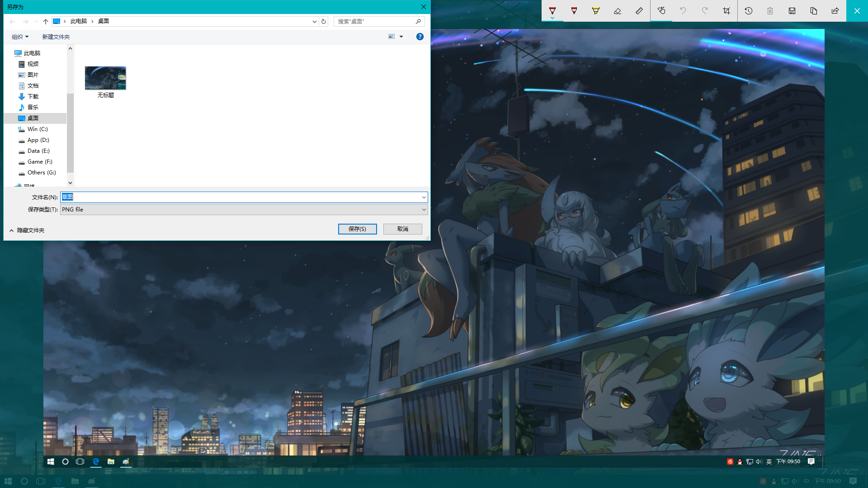868x488 pixels.
Task: Click 此电脑 in address breadcrumb
Action: click(x=79, y=21)
